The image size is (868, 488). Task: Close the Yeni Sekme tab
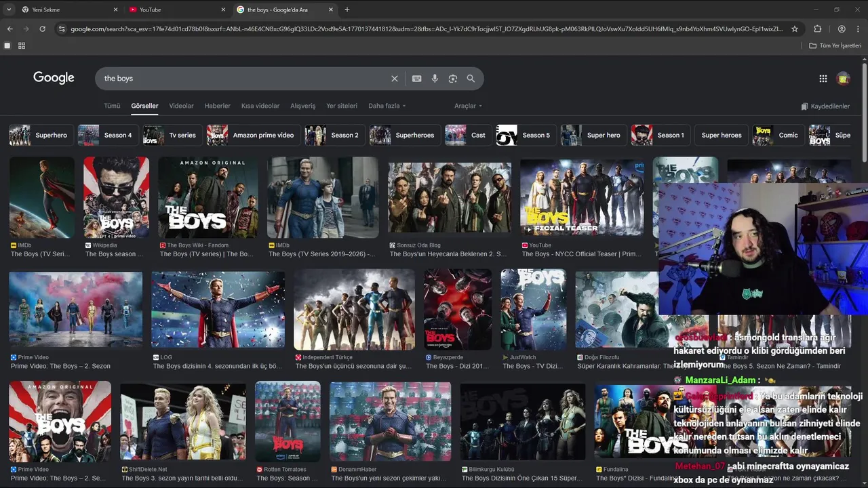coord(115,9)
